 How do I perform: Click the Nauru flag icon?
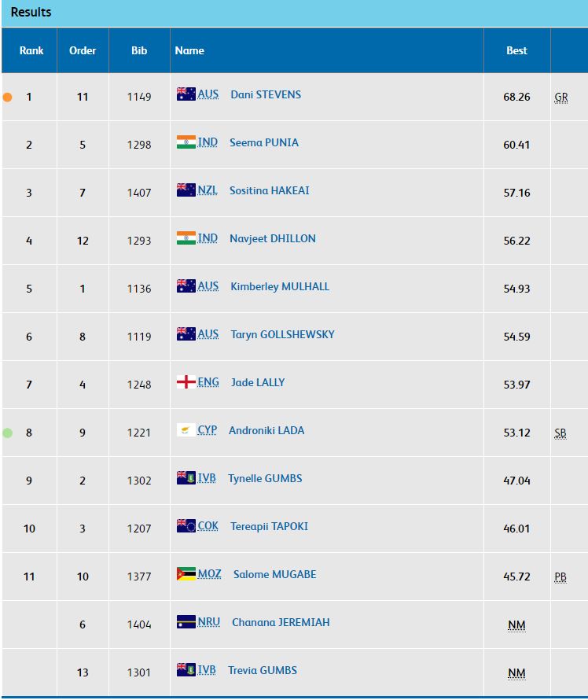tap(186, 622)
